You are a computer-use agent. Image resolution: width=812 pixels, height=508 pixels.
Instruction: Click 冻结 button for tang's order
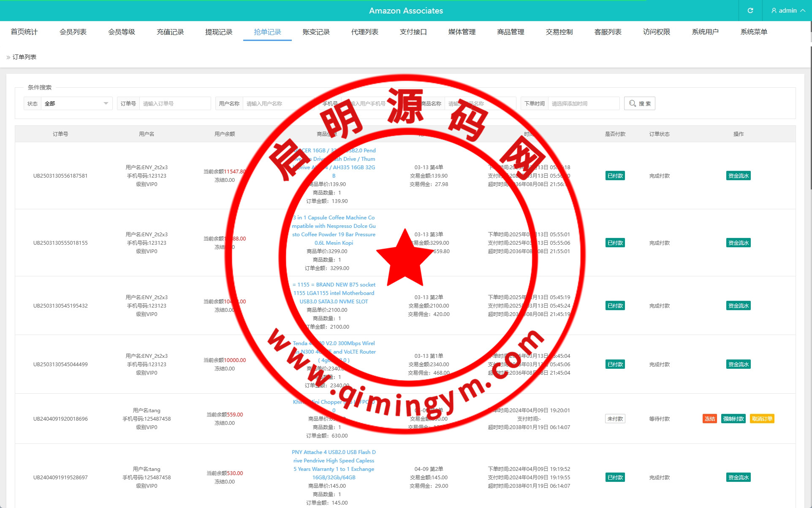pyautogui.click(x=709, y=419)
